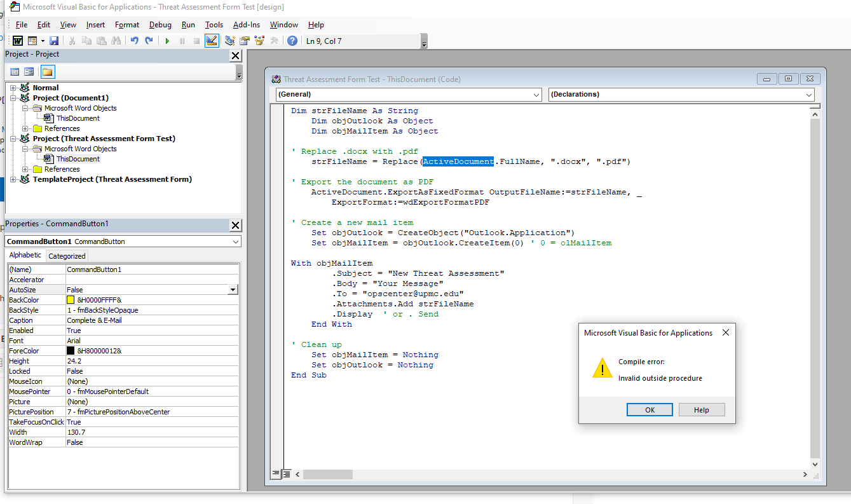Close the Properties panel
This screenshot has height=504, width=851.
tap(235, 226)
